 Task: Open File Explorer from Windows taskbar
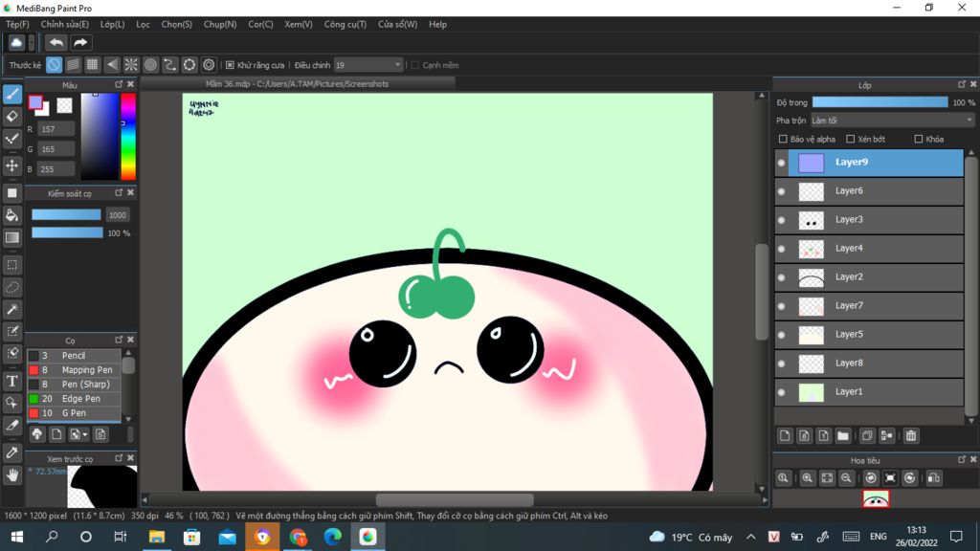tap(156, 537)
